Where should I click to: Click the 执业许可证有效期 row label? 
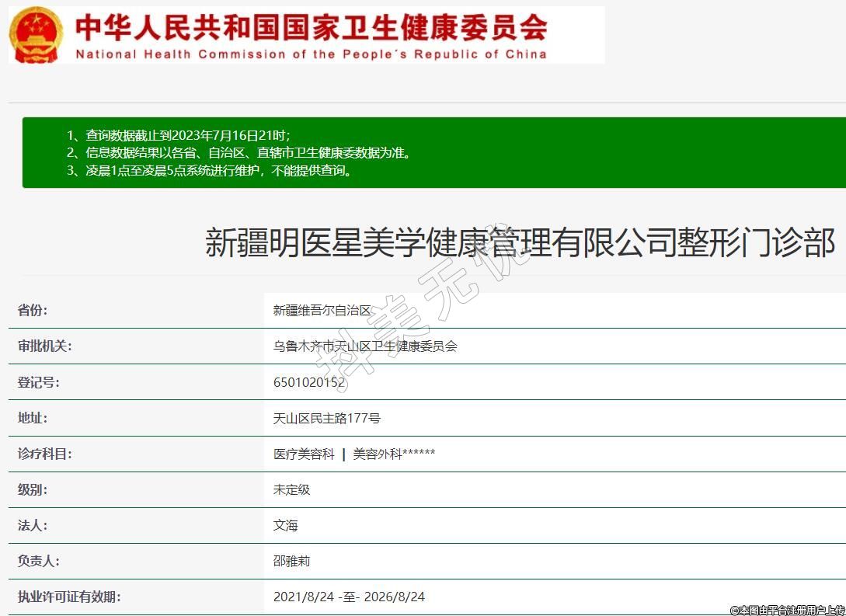tap(69, 597)
